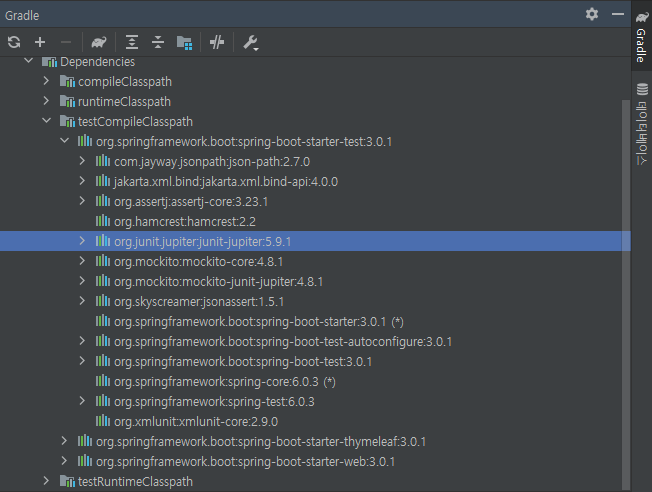Select runtimeClasspath configuration
The image size is (652, 492).
click(x=124, y=101)
